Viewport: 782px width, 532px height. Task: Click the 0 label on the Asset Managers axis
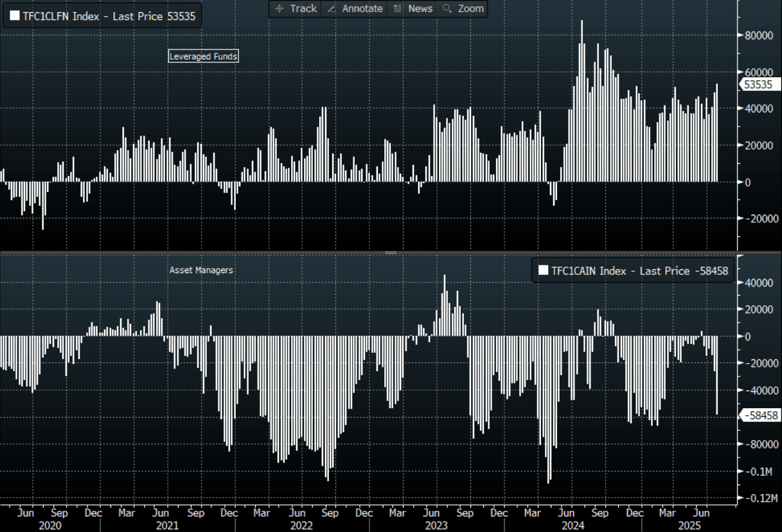pyautogui.click(x=749, y=337)
